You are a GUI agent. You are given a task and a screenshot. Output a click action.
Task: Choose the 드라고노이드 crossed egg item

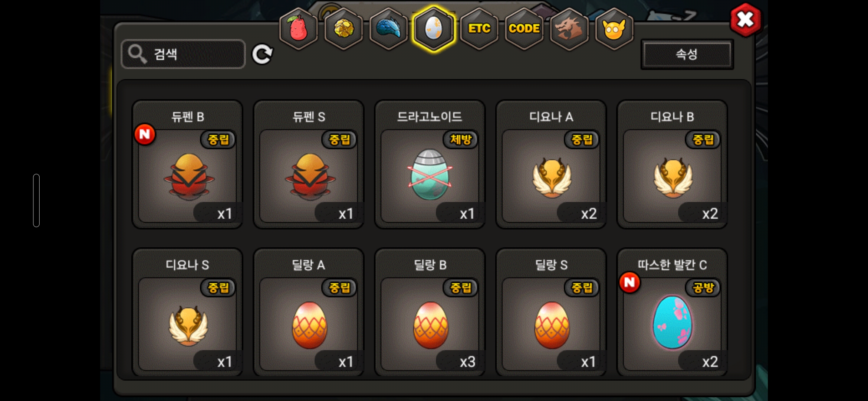430,164
